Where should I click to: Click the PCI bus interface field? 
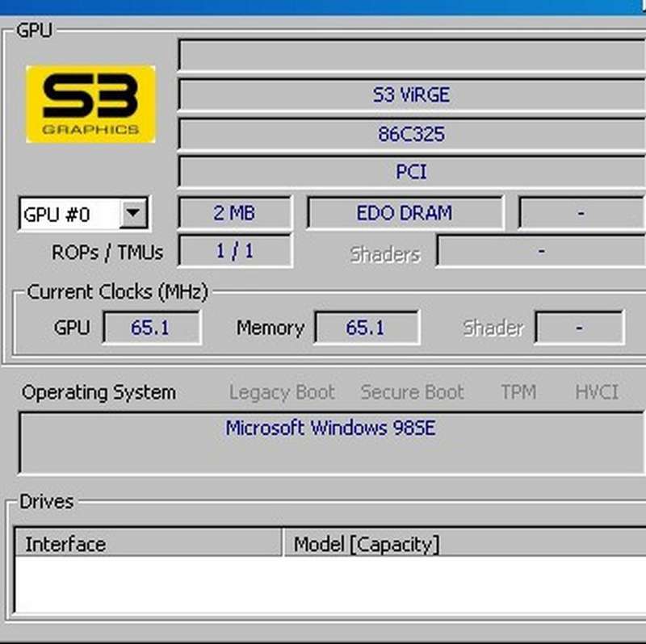coord(412,171)
